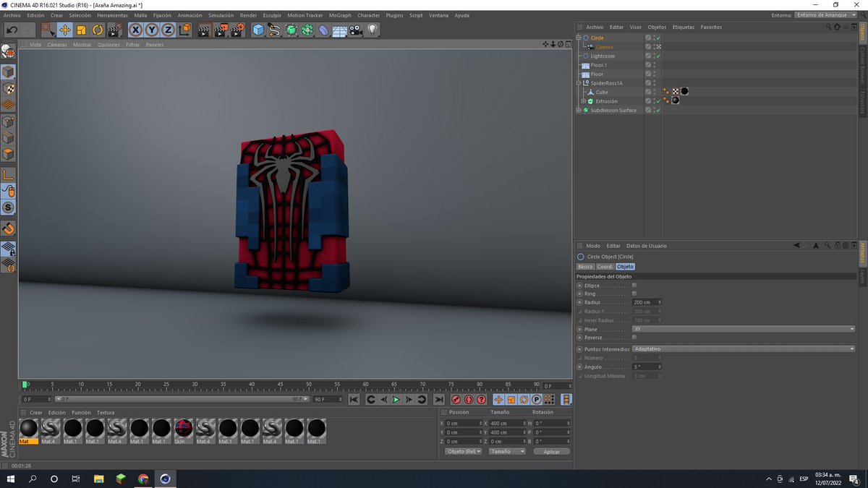This screenshot has height=488, width=868.
Task: Enable the Ring checkbox
Action: (x=634, y=294)
